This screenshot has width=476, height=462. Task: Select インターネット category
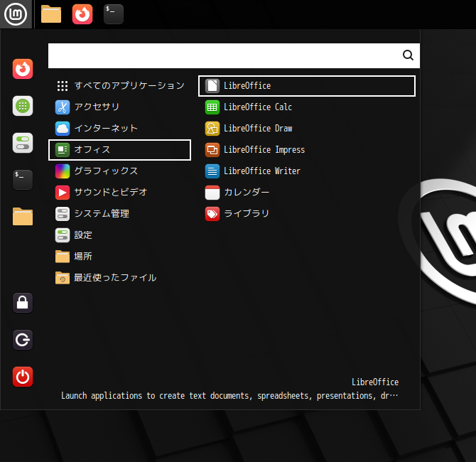(119, 129)
